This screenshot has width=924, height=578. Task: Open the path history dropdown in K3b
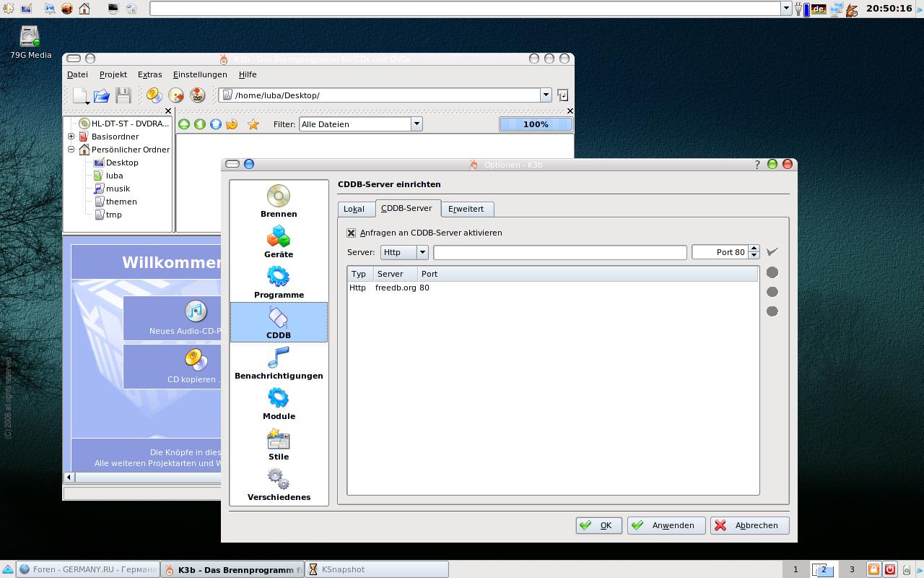point(546,95)
